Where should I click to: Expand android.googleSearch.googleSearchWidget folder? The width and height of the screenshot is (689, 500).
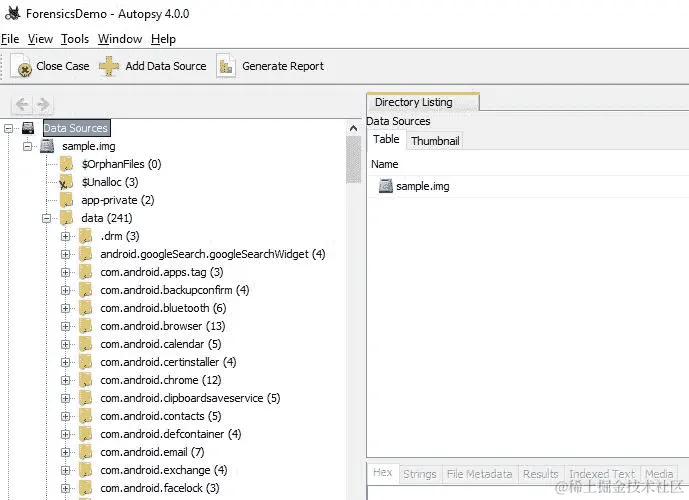[x=65, y=254]
